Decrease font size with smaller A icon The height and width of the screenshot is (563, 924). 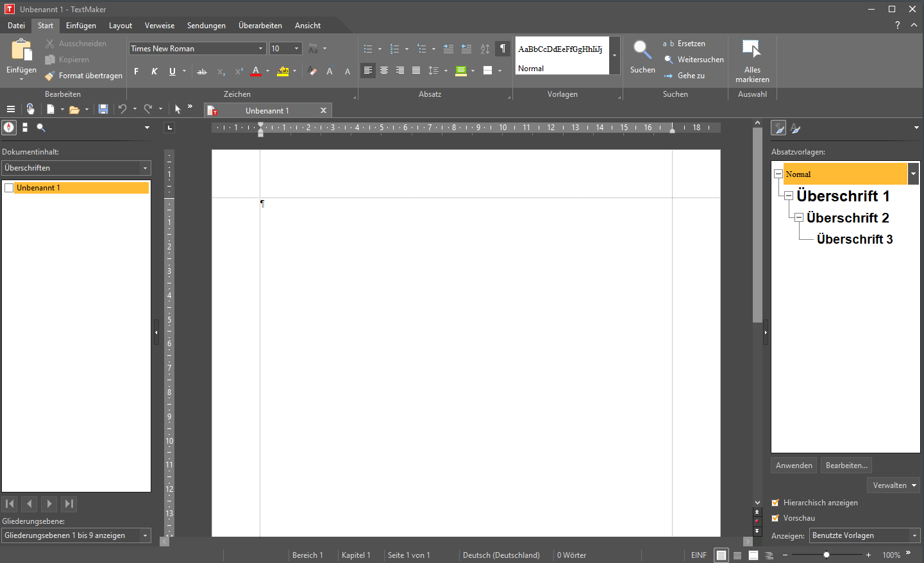click(348, 71)
